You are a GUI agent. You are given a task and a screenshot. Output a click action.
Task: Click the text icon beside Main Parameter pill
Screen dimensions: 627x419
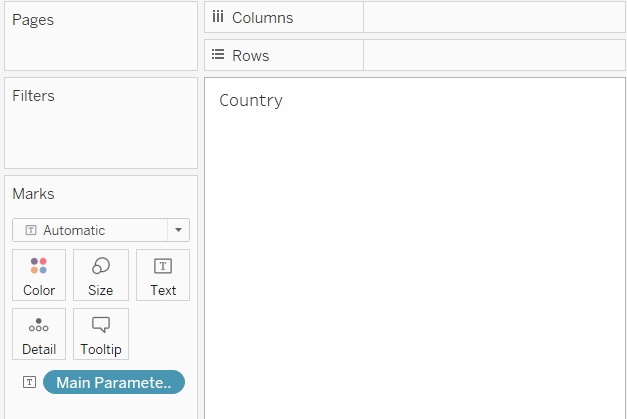coord(30,382)
